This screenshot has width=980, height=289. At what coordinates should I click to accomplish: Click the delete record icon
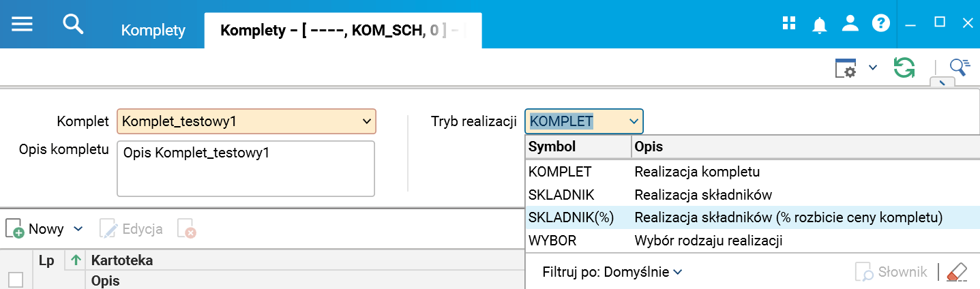[186, 229]
